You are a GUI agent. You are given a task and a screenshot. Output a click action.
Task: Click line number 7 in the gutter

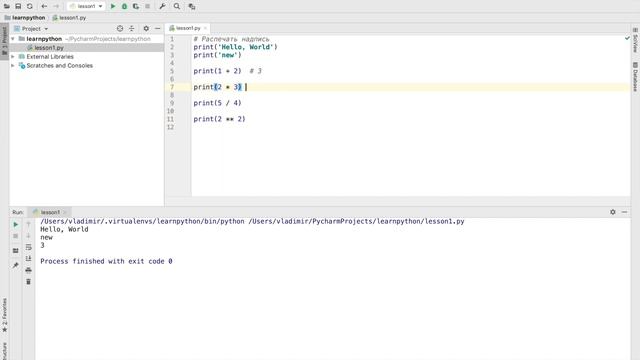point(172,87)
